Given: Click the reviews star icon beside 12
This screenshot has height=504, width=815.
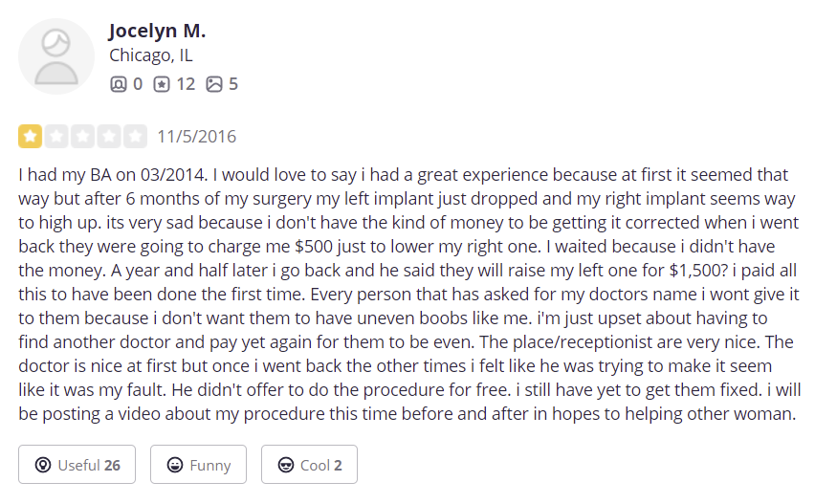Looking at the screenshot, I should pyautogui.click(x=162, y=84).
